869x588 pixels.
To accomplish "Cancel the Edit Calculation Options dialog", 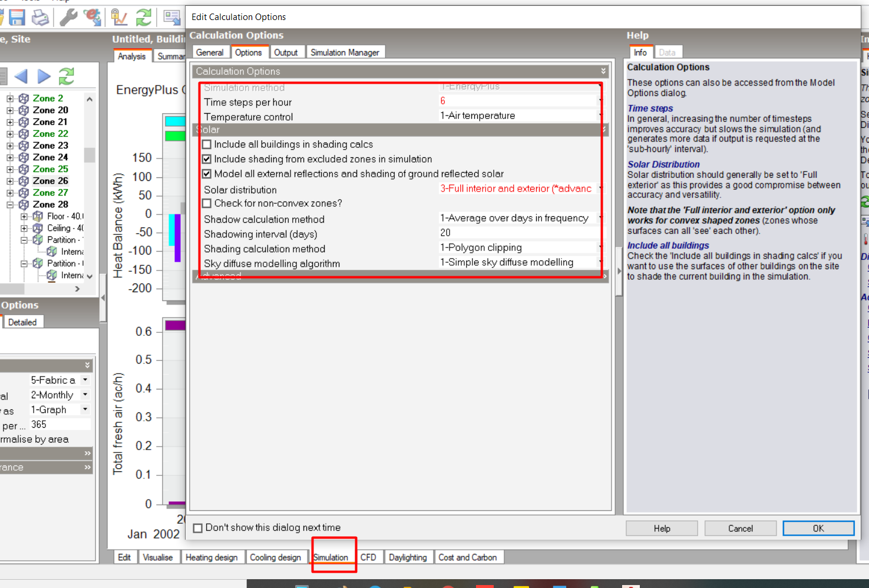I will [x=741, y=528].
